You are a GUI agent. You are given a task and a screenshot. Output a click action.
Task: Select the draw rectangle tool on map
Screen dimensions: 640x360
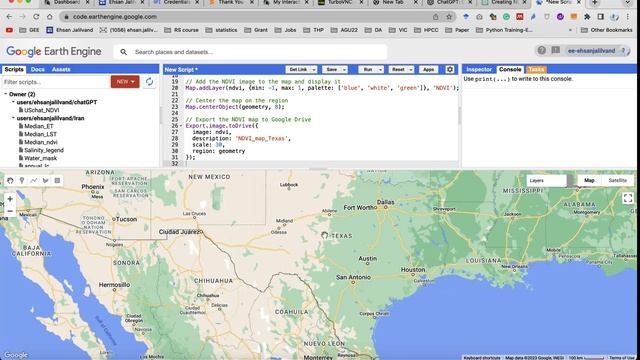coord(57,180)
